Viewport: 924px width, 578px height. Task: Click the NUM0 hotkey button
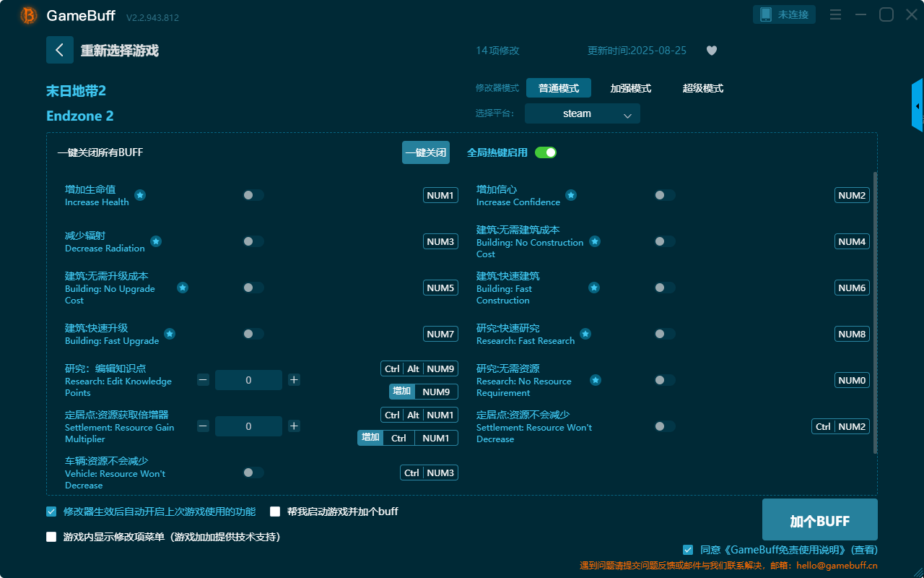[x=852, y=380]
